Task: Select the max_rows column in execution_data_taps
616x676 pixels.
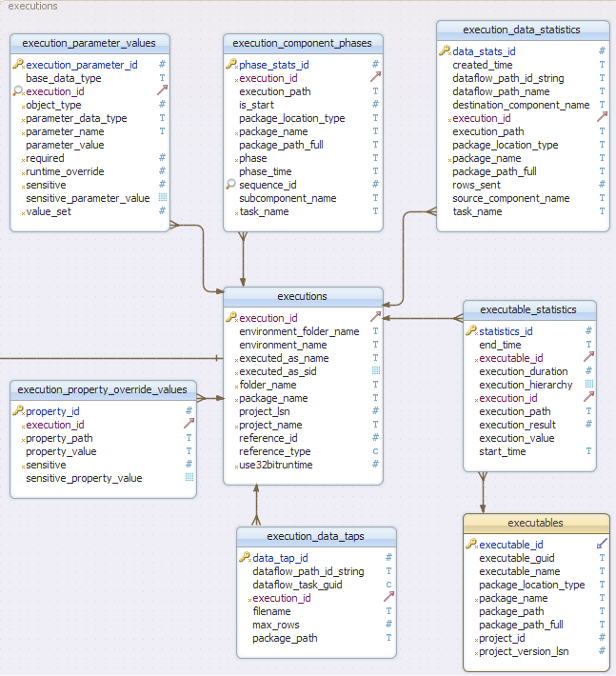Action: click(x=275, y=625)
